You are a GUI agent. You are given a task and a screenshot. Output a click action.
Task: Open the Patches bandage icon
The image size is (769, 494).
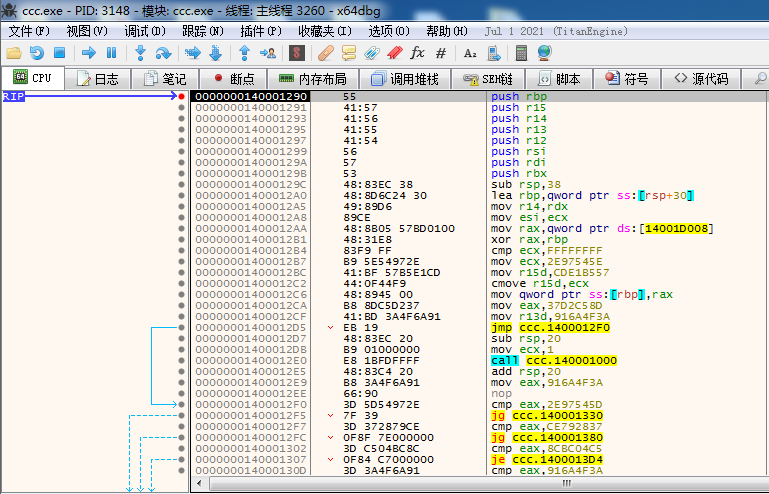pyautogui.click(x=326, y=53)
